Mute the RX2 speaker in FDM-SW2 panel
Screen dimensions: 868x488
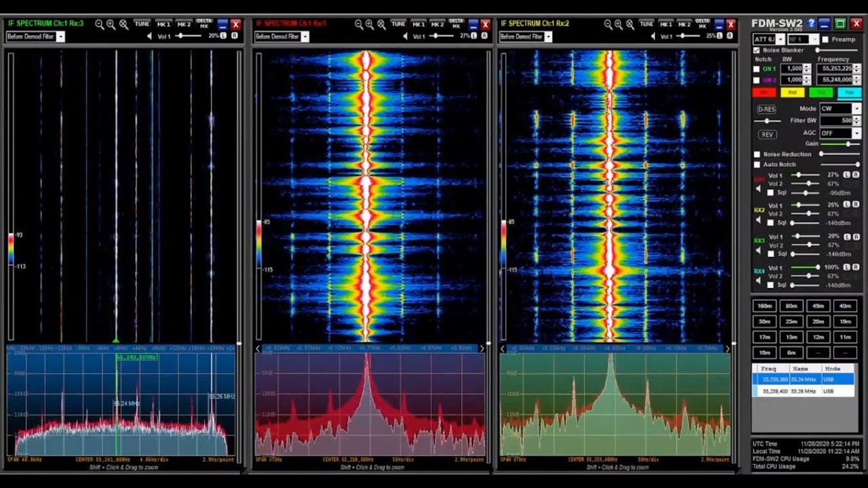point(759,220)
